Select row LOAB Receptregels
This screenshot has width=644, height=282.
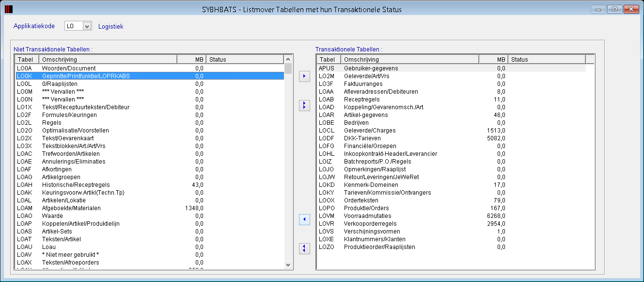click(451, 99)
